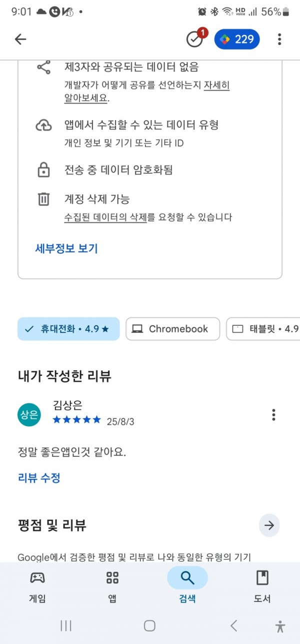Tap the cloud upload icon for 수집 데이터 유형

(44, 126)
